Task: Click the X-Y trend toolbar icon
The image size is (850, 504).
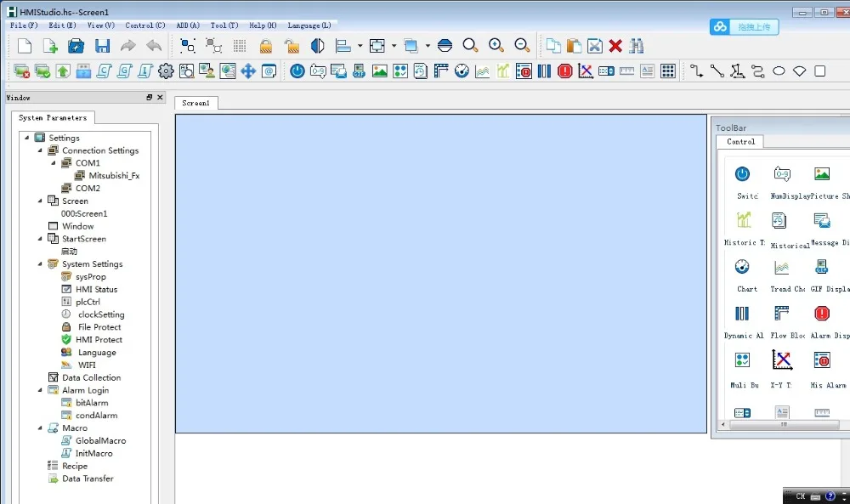Action: pos(586,71)
